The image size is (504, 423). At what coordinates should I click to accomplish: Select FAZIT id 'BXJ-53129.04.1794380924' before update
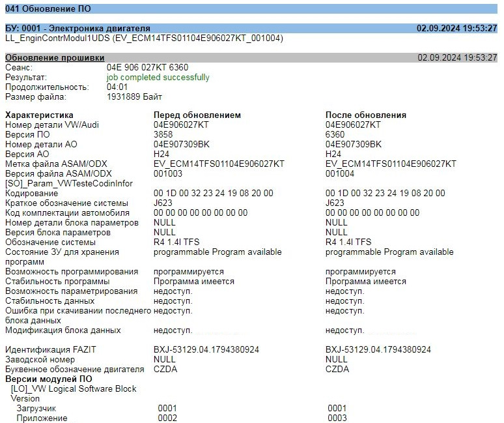pyautogui.click(x=206, y=349)
